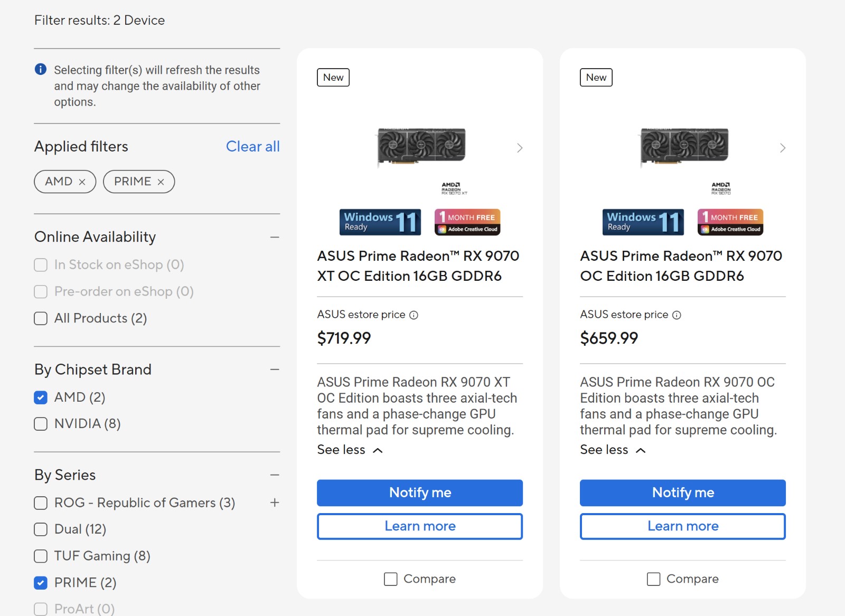The height and width of the screenshot is (616, 845).
Task: Collapse By Chipset Brand section
Action: coord(275,369)
